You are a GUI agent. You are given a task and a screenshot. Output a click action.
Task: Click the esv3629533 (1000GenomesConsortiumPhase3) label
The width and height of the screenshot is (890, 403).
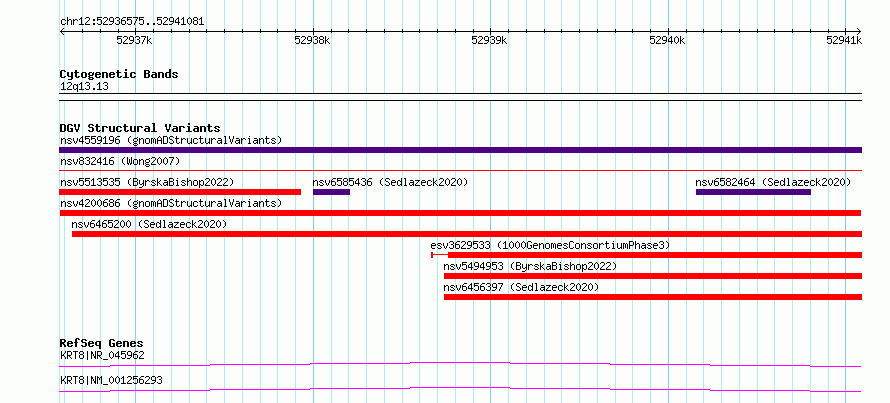tap(550, 245)
